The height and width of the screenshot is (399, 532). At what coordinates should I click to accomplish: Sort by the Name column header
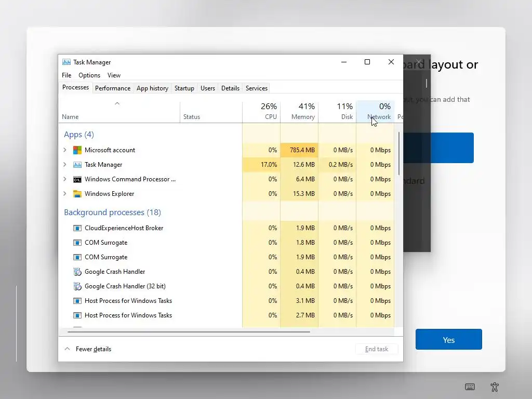[119, 112]
